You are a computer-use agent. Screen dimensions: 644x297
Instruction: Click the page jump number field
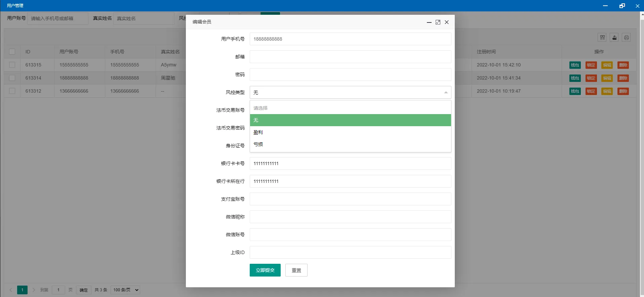tap(58, 290)
